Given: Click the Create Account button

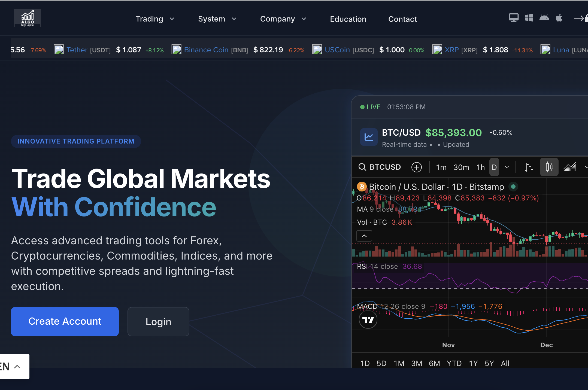Looking at the screenshot, I should click(65, 321).
